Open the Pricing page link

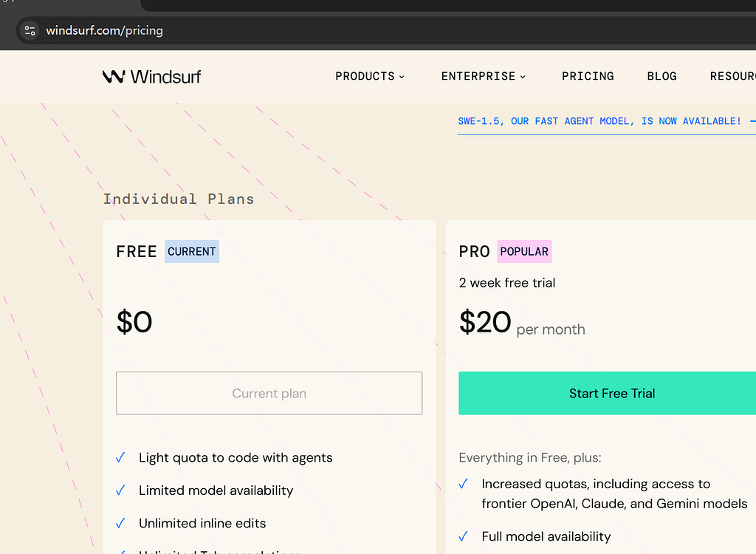tap(588, 76)
